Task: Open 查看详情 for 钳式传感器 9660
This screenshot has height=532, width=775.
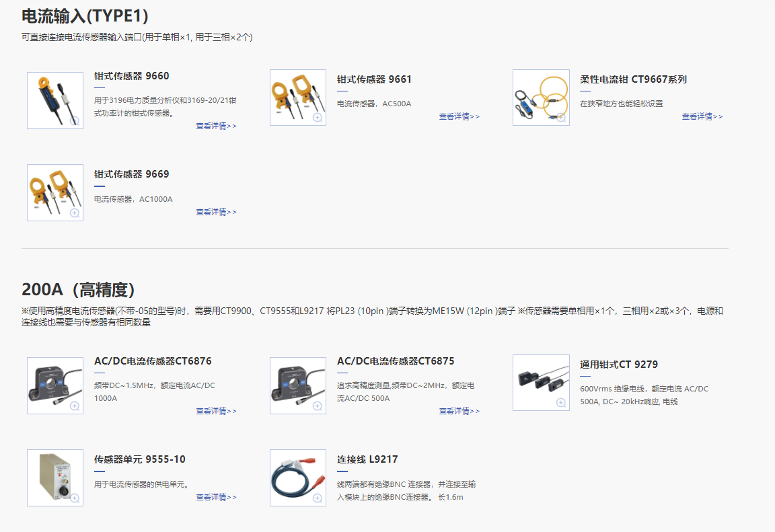Action: (x=216, y=126)
